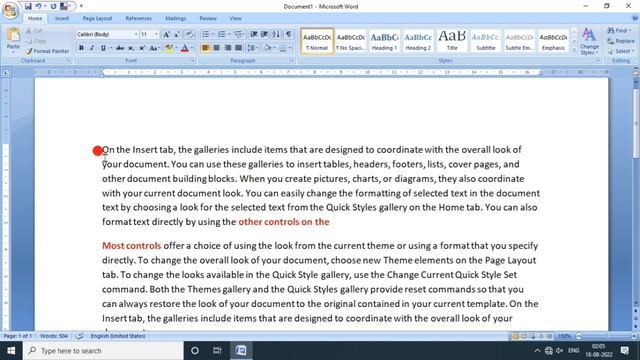Open the font size dropdown
The height and width of the screenshot is (360, 640).
coord(156,35)
